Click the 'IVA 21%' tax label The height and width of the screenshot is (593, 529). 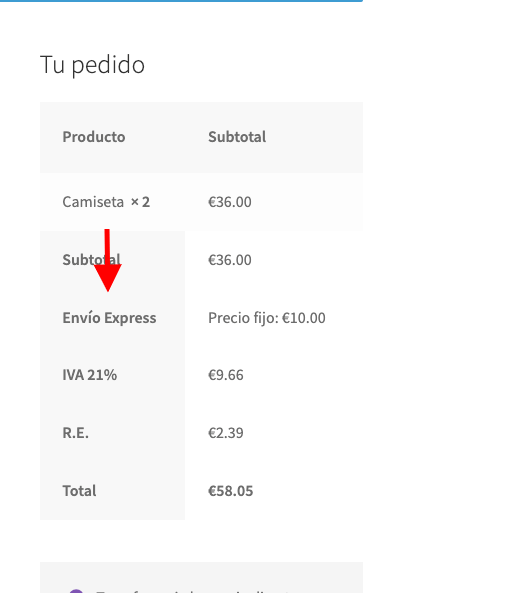(x=90, y=375)
